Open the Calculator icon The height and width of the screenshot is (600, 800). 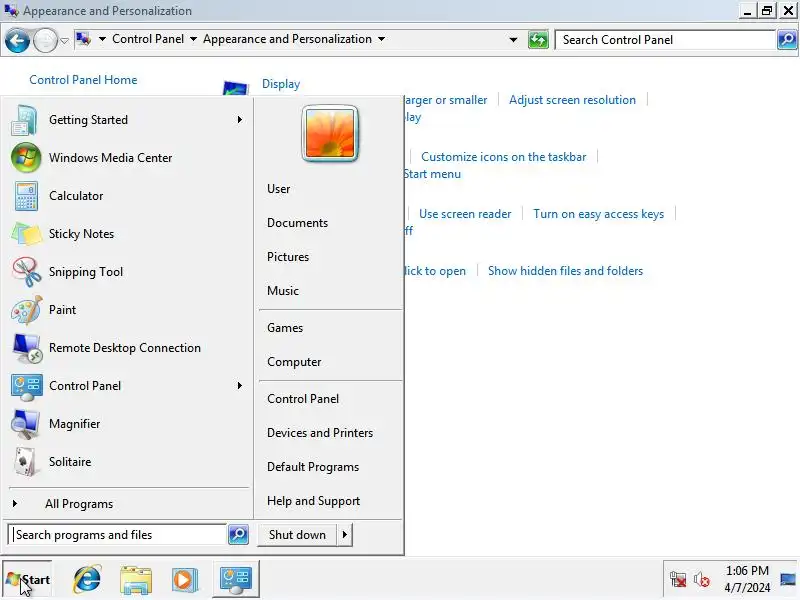(x=26, y=196)
